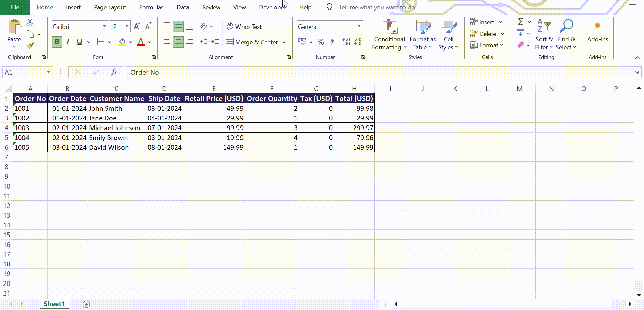Click the Increase Indent icon

[215, 42]
